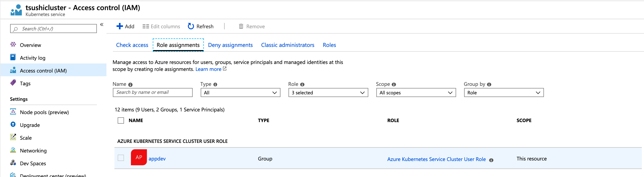
Task: Click the SCOPE column header
Action: tap(524, 120)
